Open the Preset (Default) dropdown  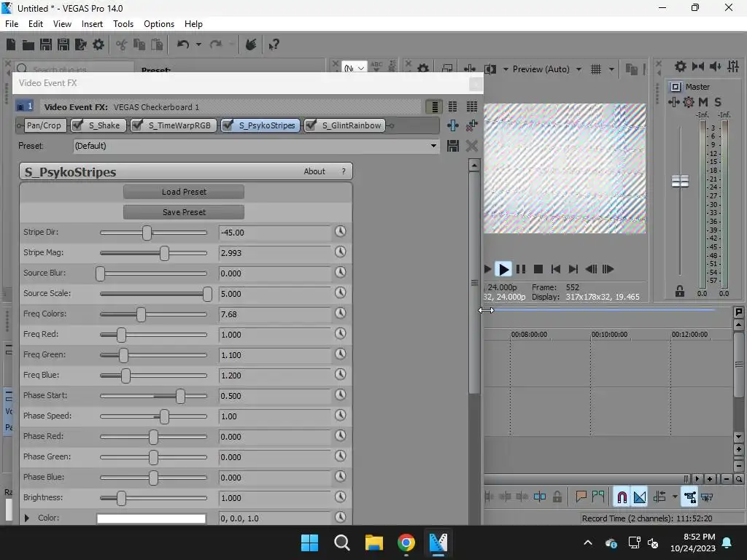(x=433, y=146)
